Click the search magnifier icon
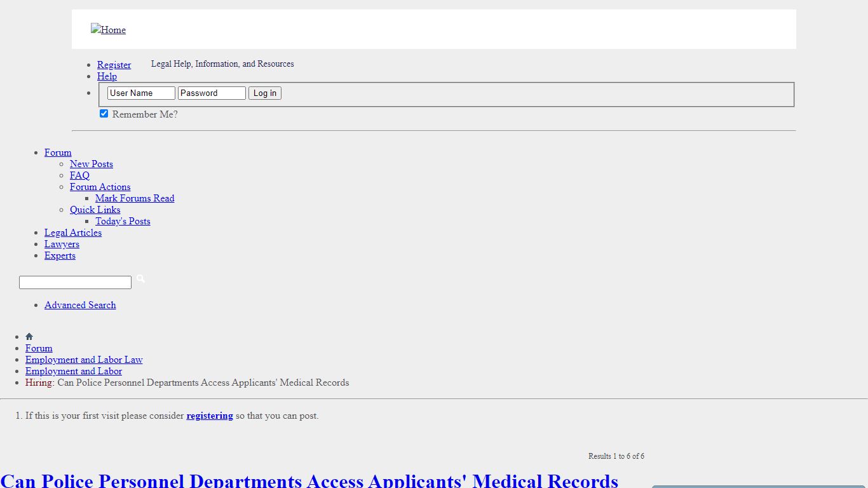868x488 pixels. coord(140,279)
